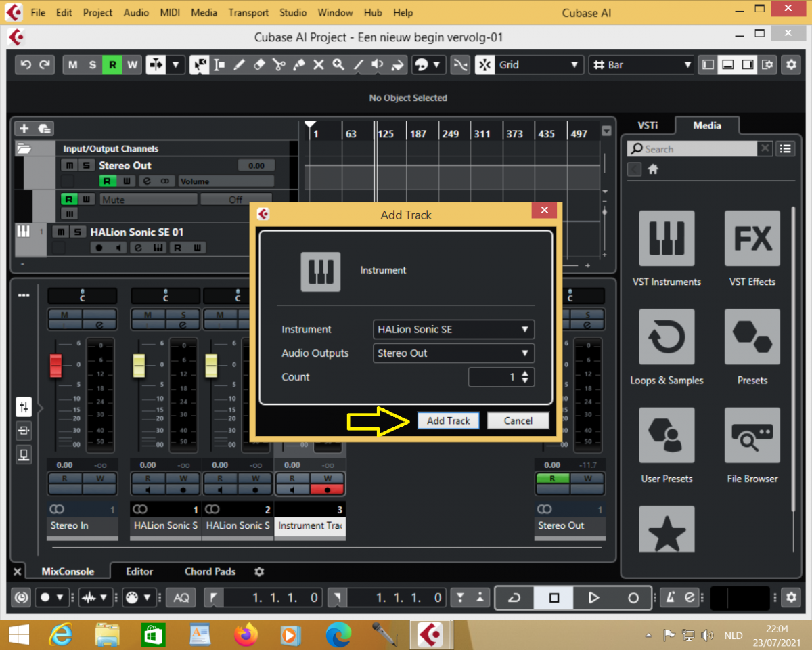Click the Stereo In channel name
The height and width of the screenshot is (650, 812).
(83, 526)
